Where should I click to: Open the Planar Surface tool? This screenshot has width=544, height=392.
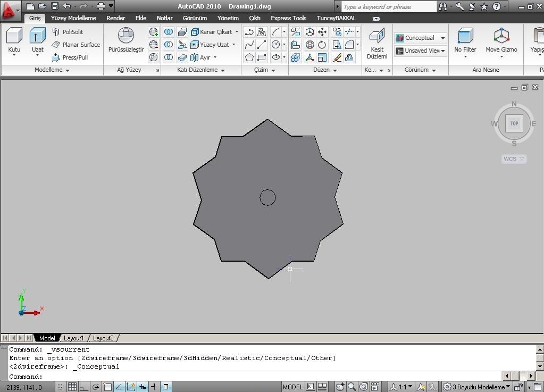click(76, 44)
